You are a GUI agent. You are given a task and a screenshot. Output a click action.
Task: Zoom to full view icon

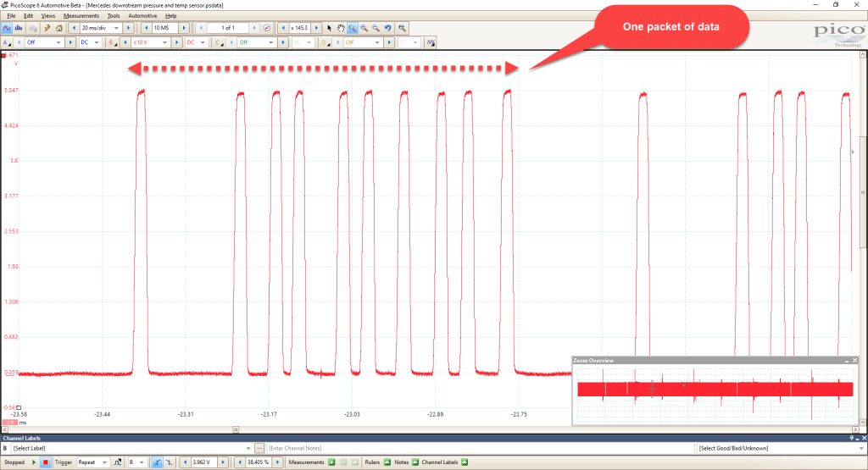point(403,28)
